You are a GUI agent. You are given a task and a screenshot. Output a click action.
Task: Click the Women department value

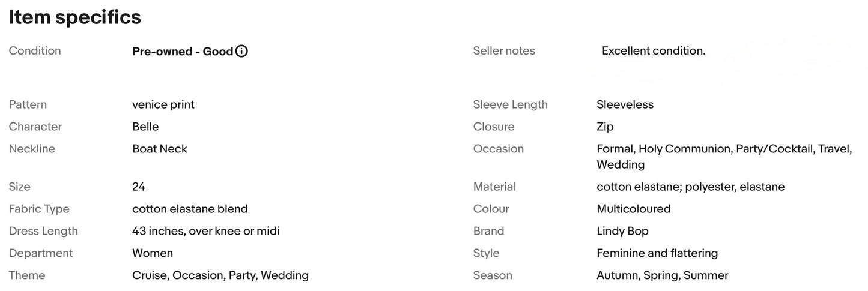[x=153, y=253]
